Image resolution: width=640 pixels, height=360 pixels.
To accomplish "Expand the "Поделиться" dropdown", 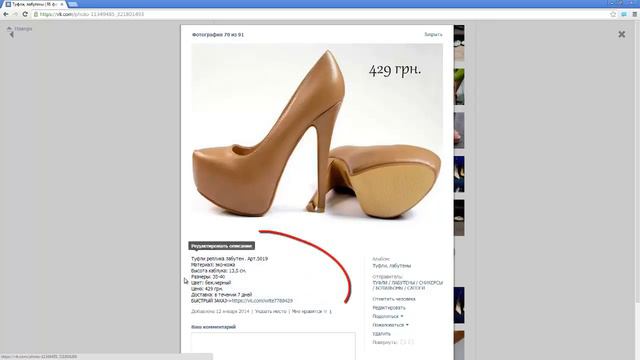I will click(387, 316).
